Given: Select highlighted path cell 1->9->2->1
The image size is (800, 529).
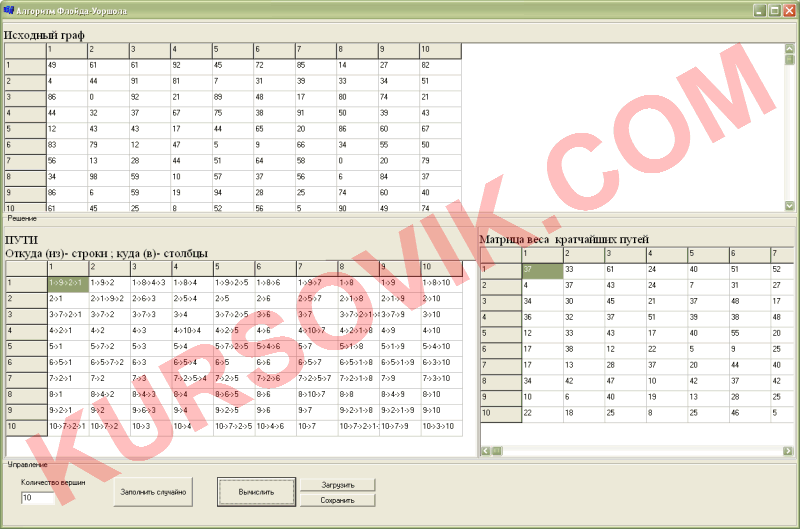Looking at the screenshot, I should pyautogui.click(x=68, y=284).
